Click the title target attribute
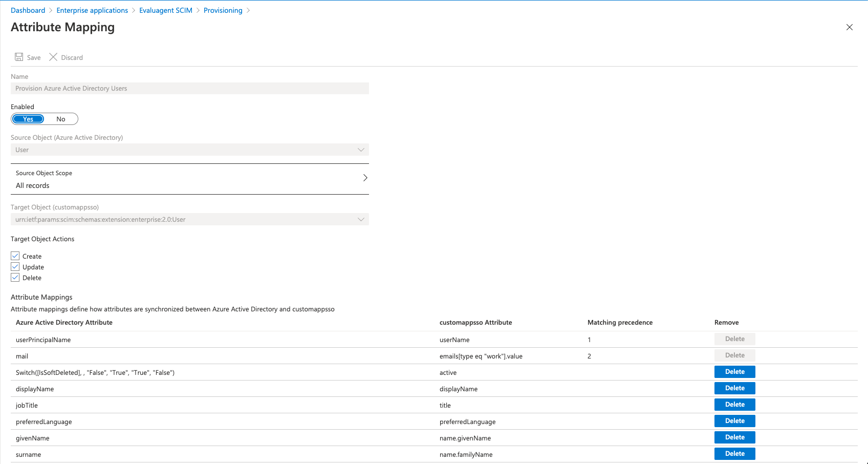The height and width of the screenshot is (464, 868). (x=445, y=405)
